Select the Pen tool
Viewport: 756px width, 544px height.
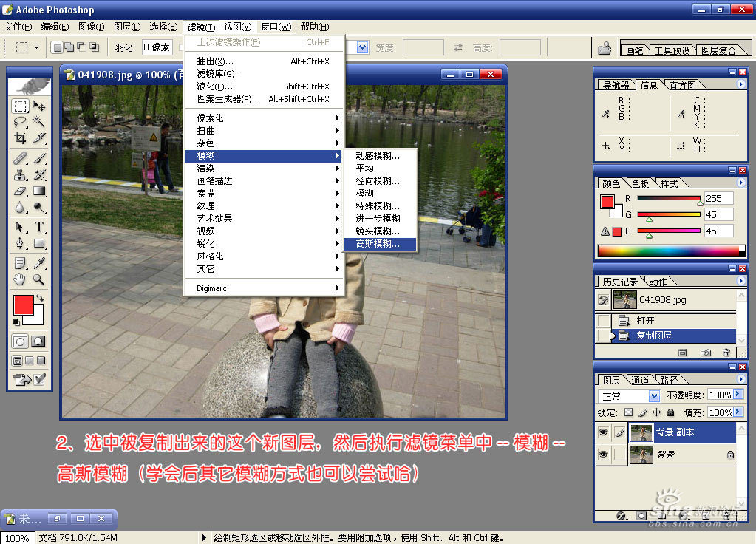click(x=20, y=243)
